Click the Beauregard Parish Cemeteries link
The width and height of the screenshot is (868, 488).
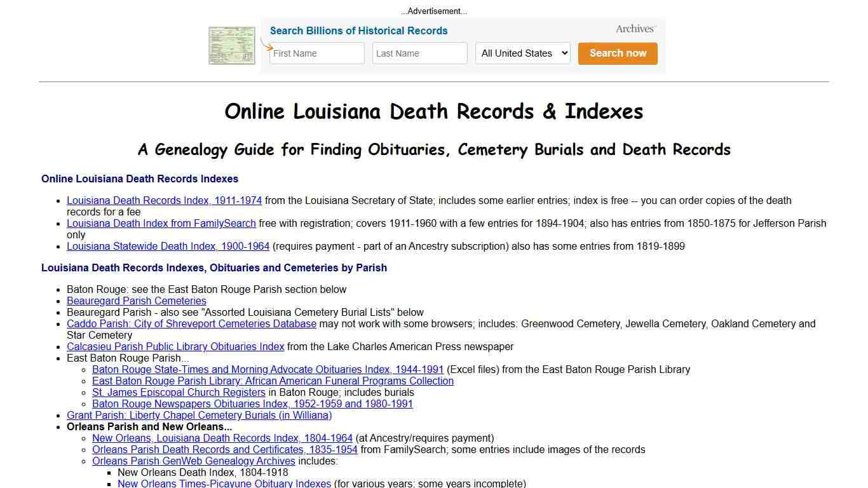136,301
